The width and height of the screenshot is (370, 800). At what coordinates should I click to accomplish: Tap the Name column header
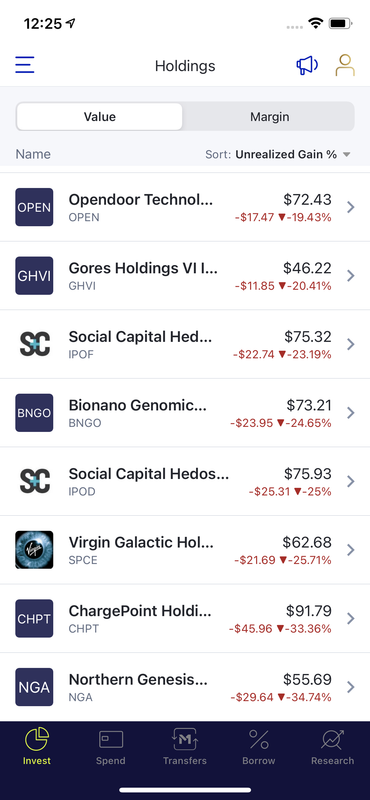click(x=33, y=155)
